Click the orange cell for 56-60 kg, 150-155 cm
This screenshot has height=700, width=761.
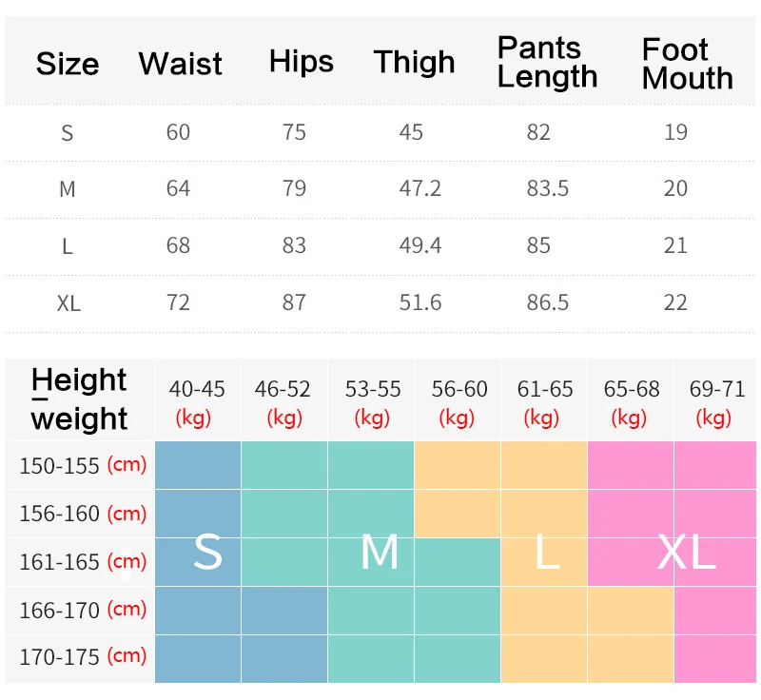tap(458, 465)
